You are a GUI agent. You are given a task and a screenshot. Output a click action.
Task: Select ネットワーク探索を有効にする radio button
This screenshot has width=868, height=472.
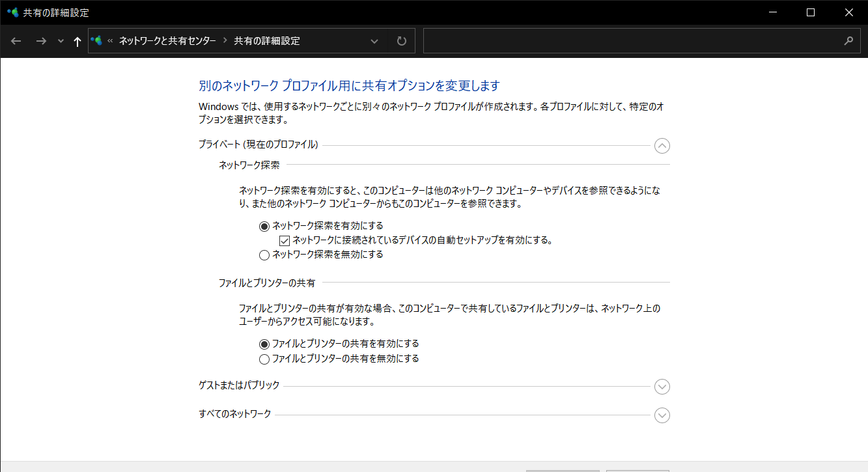click(264, 226)
